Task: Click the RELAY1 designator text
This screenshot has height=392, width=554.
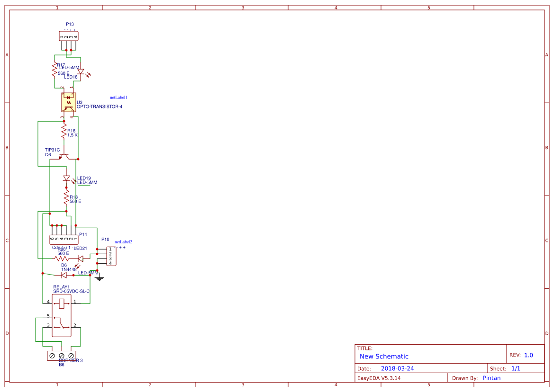Action: coord(62,287)
